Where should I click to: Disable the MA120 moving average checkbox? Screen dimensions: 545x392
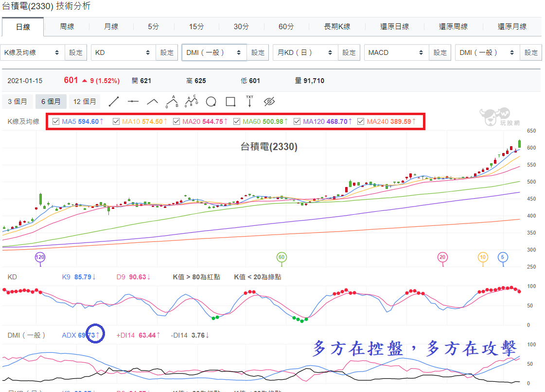297,121
